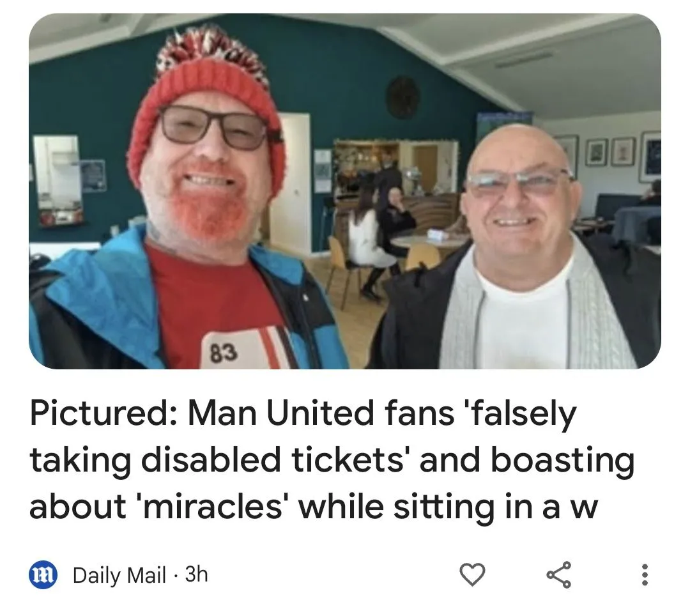The width and height of the screenshot is (690, 616).
Task: Share the article via the share icon
Action: (x=558, y=574)
